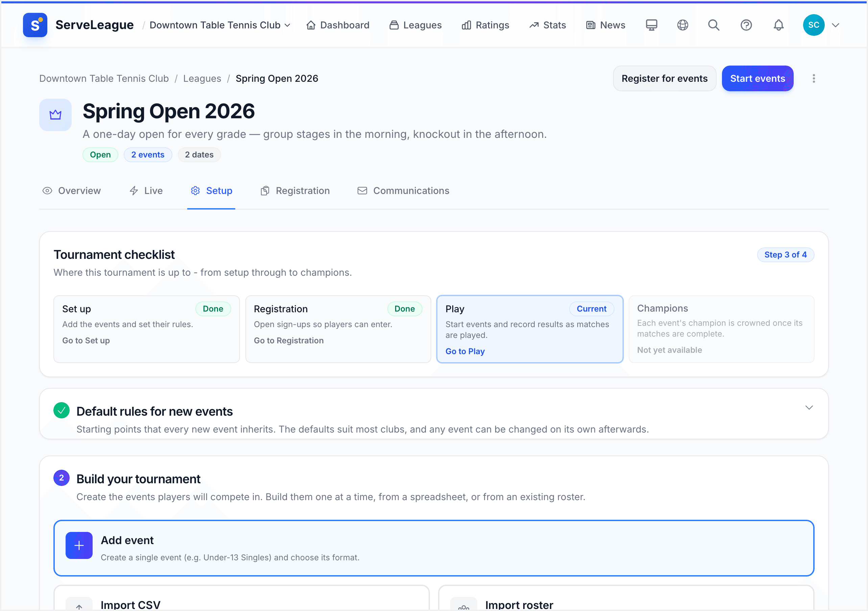The width and height of the screenshot is (868, 611).
Task: Click the blue plus Add event icon
Action: 79,545
